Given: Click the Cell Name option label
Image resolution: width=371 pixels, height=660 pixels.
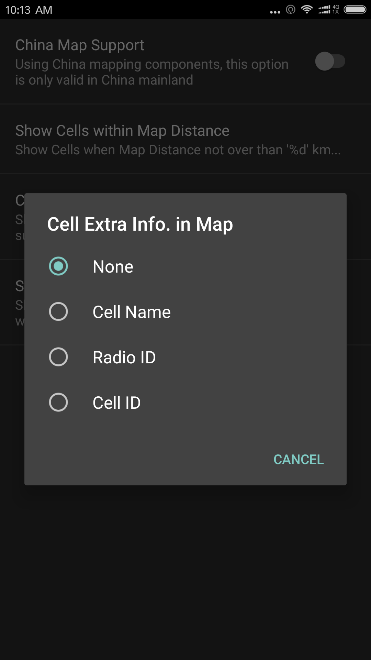Looking at the screenshot, I should tap(131, 312).
